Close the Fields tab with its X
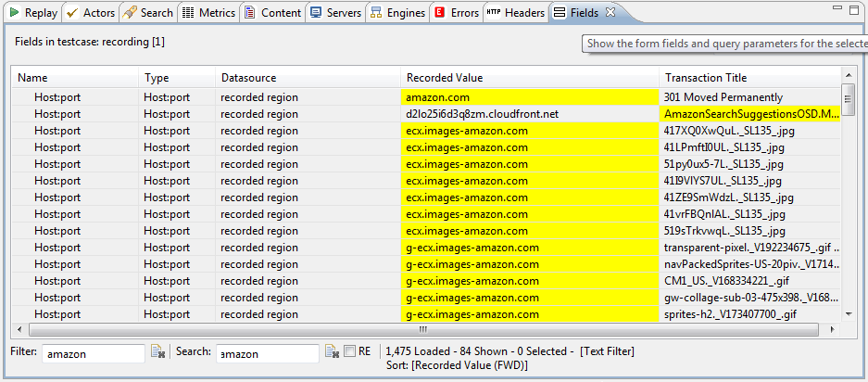Viewport: 868px width, 382px height. tap(610, 12)
